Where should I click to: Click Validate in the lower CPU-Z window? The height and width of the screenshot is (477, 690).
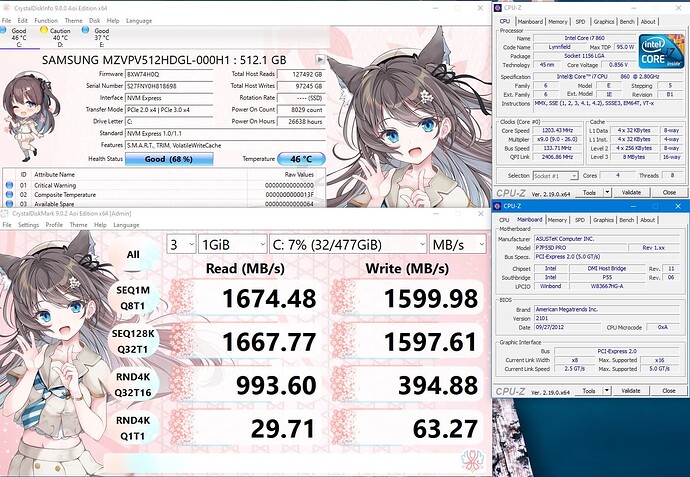click(x=631, y=390)
